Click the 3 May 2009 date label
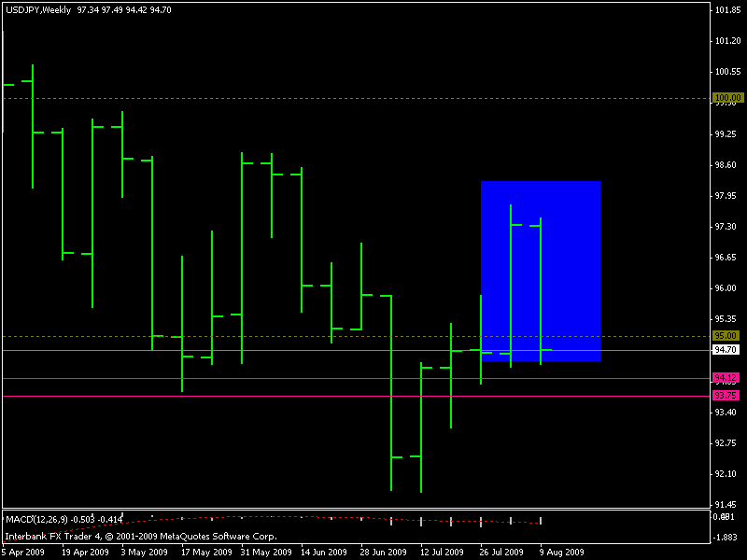This screenshot has width=747, height=560. tap(145, 553)
